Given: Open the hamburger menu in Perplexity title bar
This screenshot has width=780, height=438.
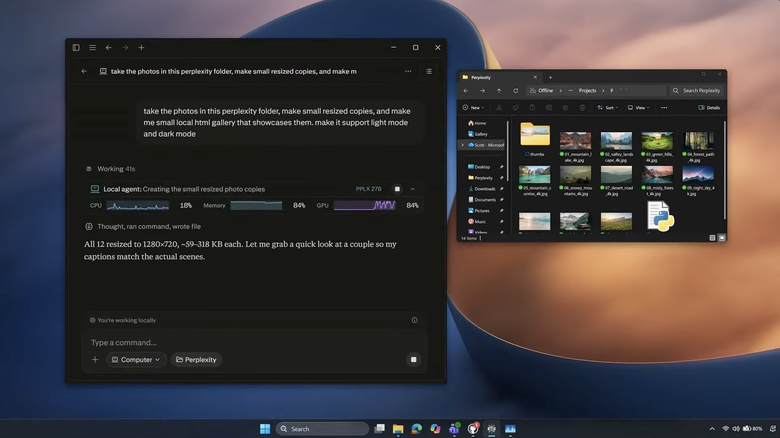Looking at the screenshot, I should (x=93, y=47).
